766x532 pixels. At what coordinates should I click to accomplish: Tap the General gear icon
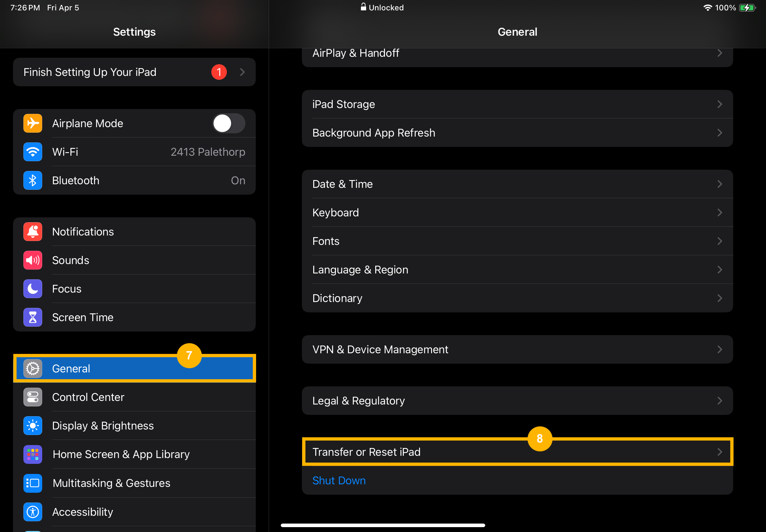pyautogui.click(x=33, y=369)
